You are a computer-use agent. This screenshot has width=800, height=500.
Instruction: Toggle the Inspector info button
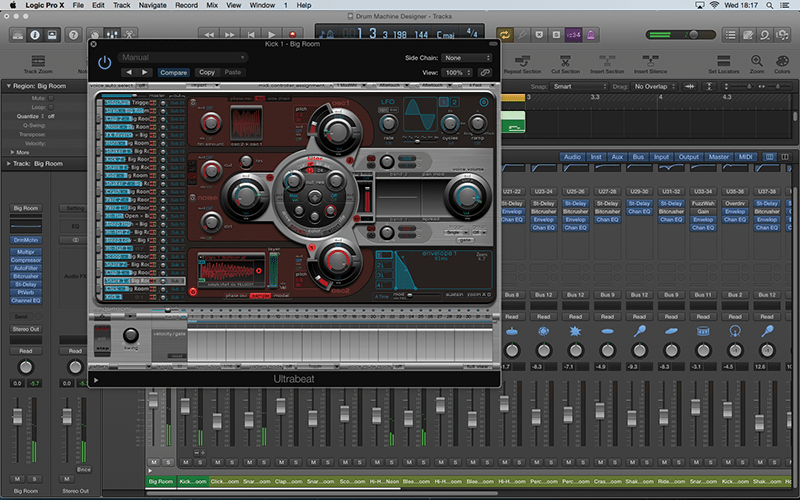coord(35,35)
